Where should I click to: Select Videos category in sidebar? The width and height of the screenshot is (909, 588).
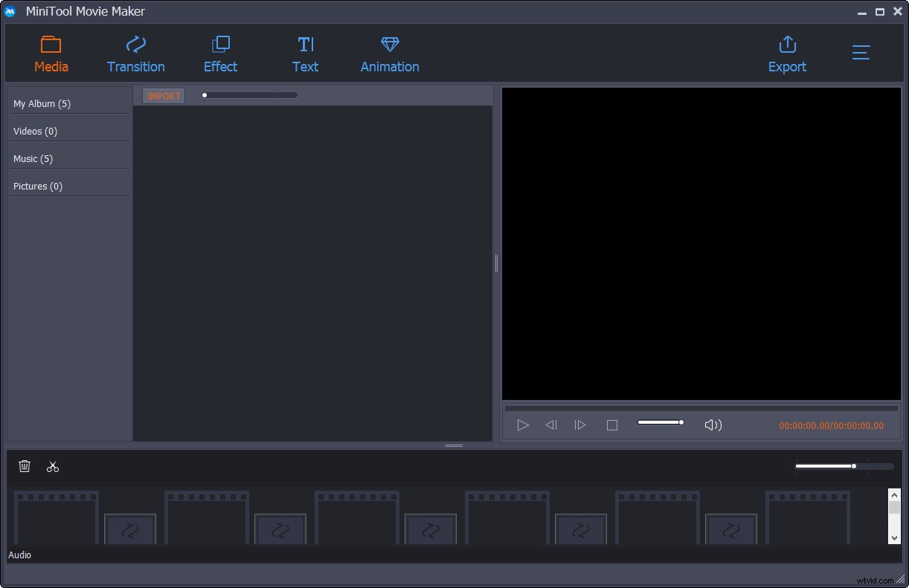[34, 131]
